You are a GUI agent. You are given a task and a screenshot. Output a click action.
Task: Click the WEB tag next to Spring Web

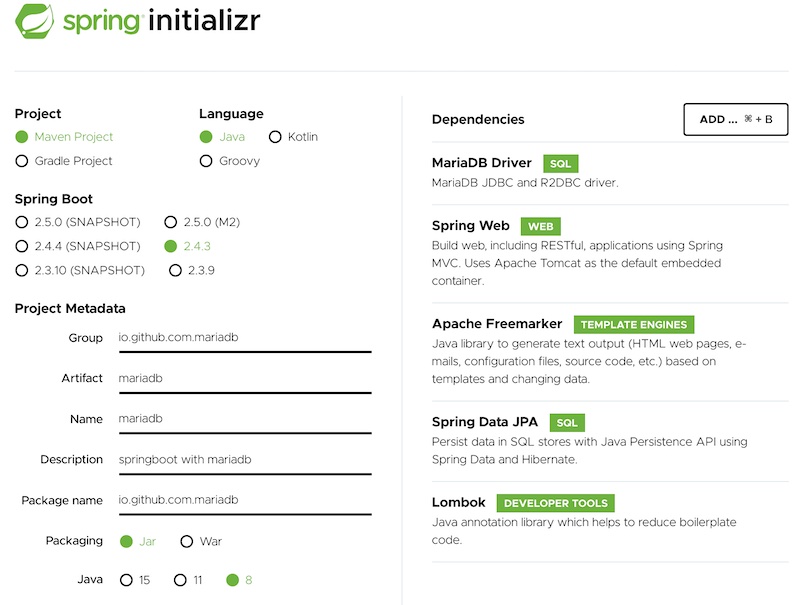pyautogui.click(x=541, y=226)
